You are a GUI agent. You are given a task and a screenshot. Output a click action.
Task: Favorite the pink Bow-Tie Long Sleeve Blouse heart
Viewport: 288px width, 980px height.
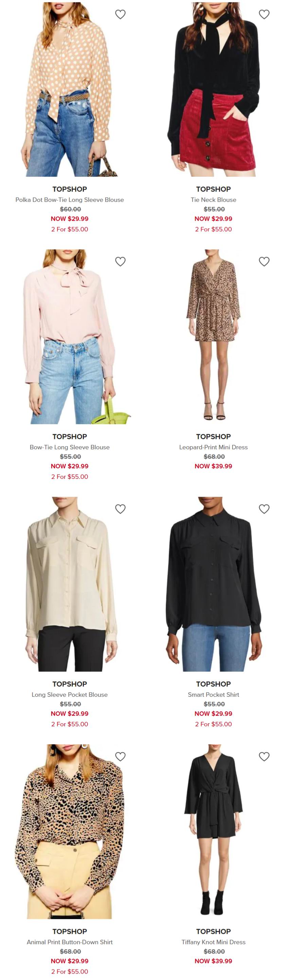click(120, 261)
